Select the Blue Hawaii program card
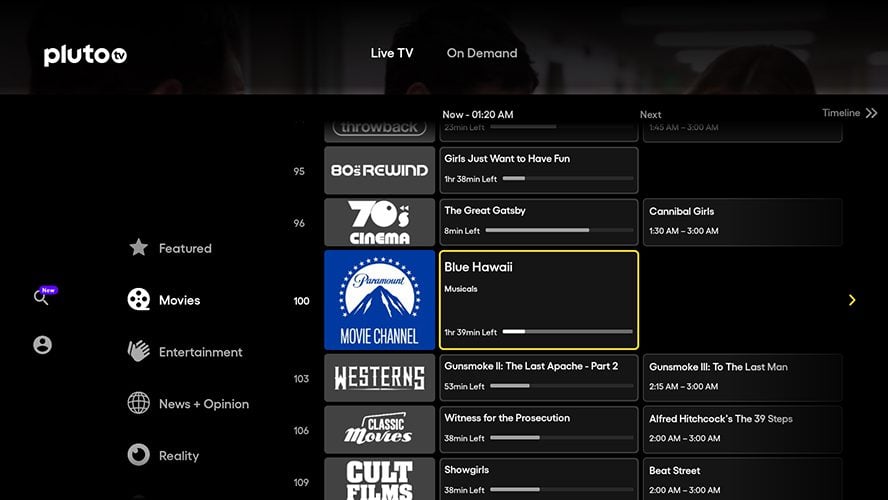Viewport: 888px width, 500px height. 539,300
